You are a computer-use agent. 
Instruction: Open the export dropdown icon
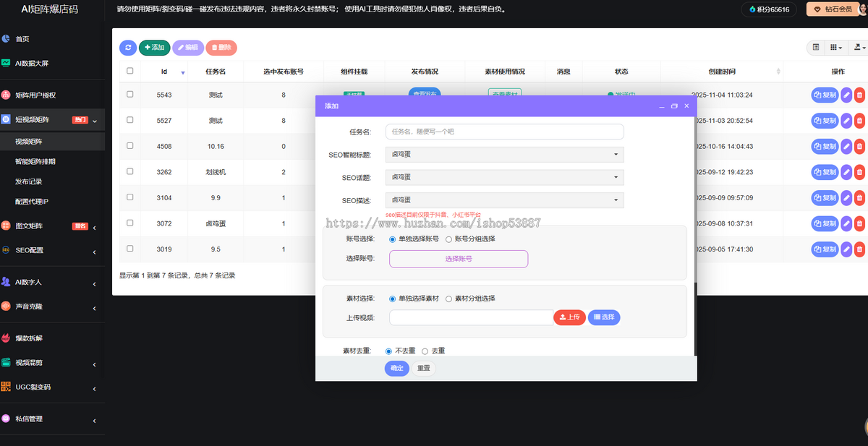click(x=859, y=47)
